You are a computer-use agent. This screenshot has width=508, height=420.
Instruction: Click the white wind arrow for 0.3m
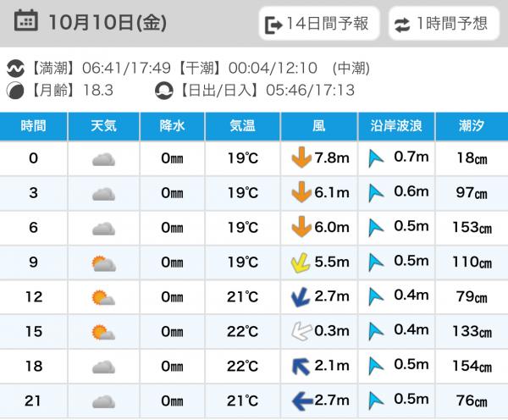[300, 332]
